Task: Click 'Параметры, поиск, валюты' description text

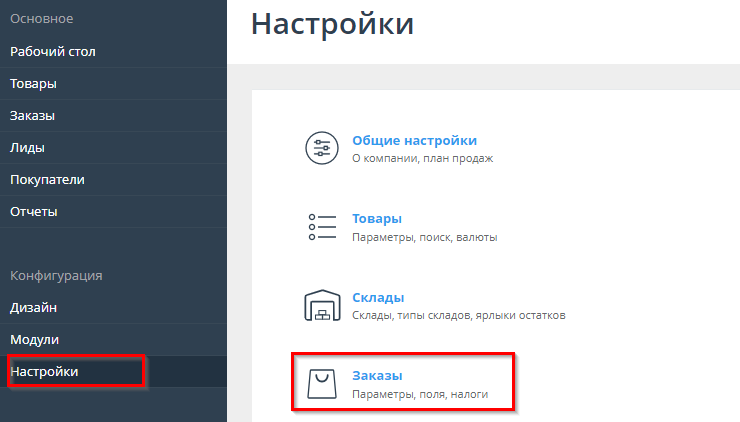Action: point(424,237)
